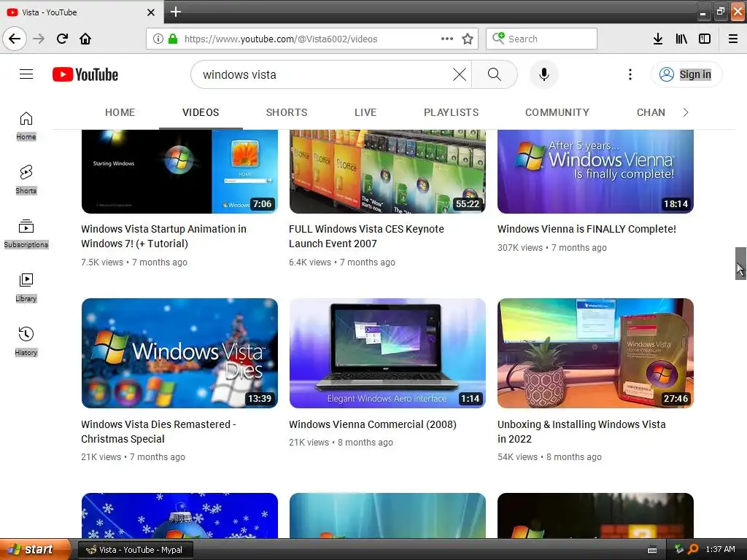Switch to the PLAYLISTS tab
747x560 pixels.
click(451, 112)
